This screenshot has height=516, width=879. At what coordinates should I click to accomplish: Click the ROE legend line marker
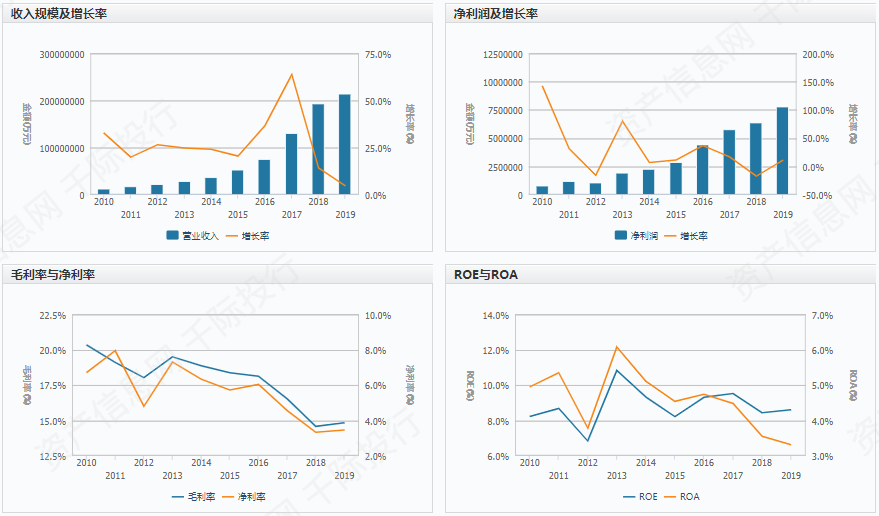pos(630,496)
